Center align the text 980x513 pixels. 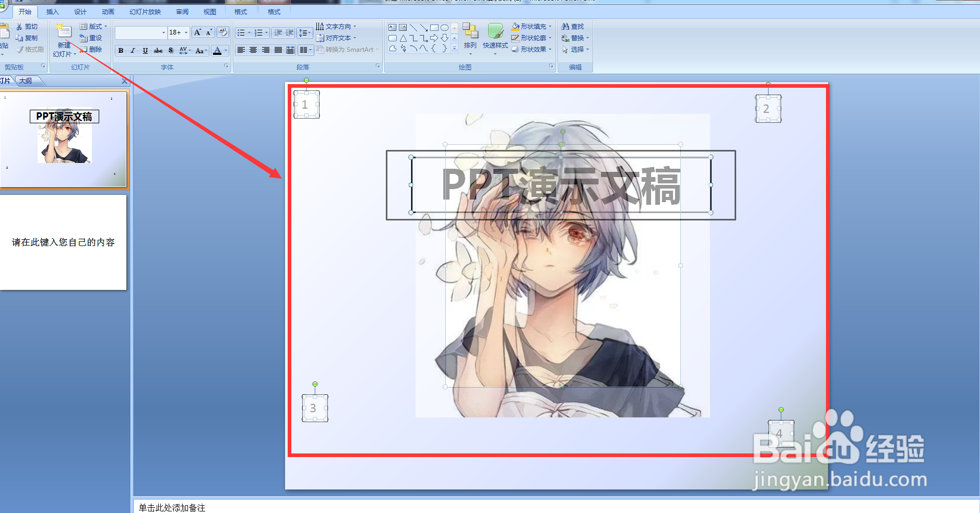[253, 50]
